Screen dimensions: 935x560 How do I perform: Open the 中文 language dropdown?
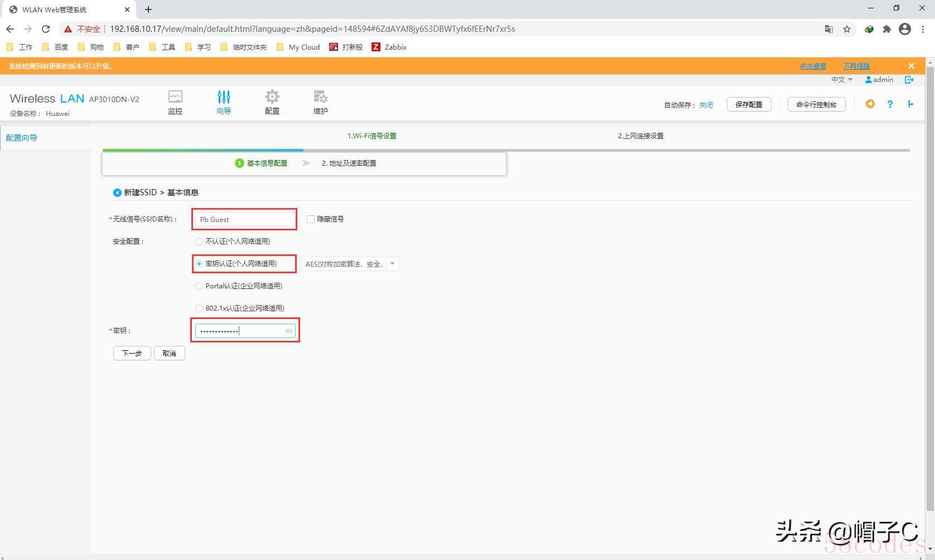pos(841,80)
